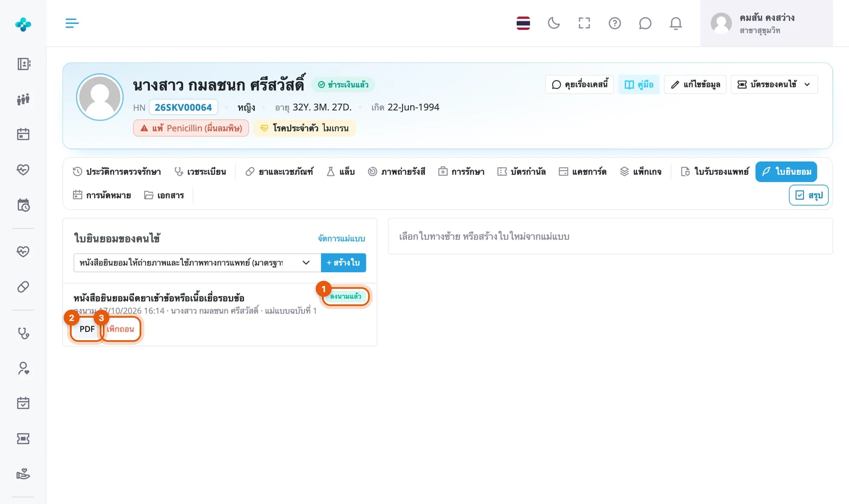849x504 pixels.
Task: Open ticket voucher sidebar icon
Action: pos(23,439)
